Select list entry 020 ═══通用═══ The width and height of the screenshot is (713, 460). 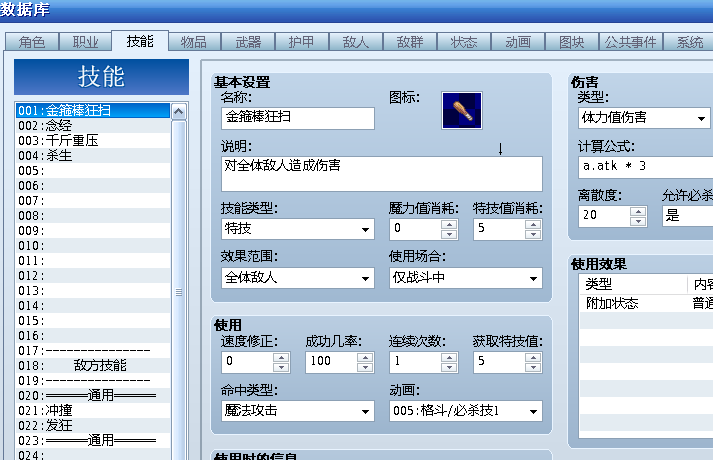(93, 395)
